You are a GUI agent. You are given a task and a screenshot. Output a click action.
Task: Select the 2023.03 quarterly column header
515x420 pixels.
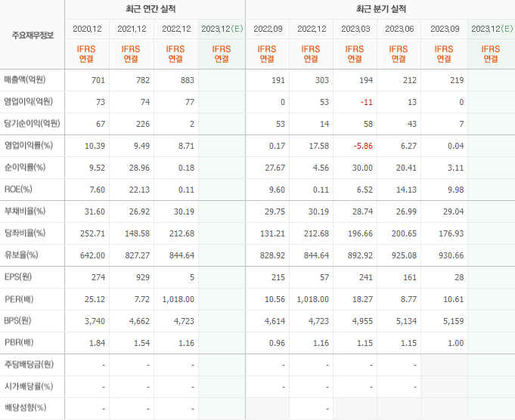pyautogui.click(x=355, y=29)
